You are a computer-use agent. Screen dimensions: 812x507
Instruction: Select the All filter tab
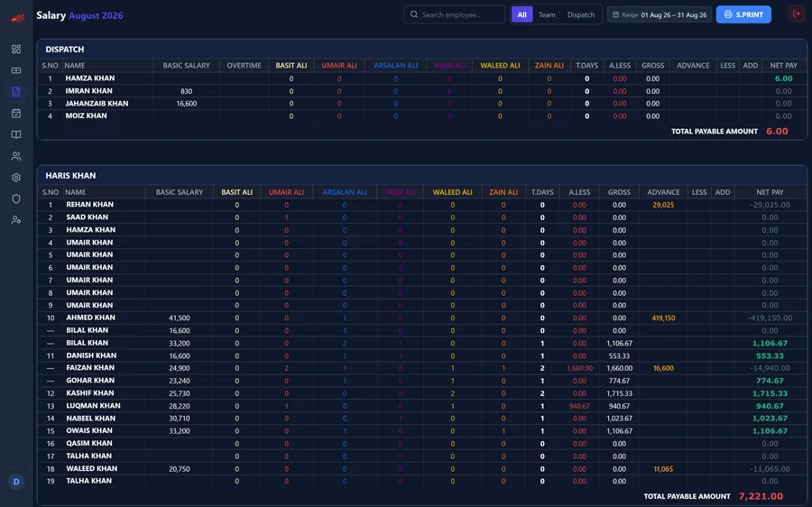pyautogui.click(x=522, y=14)
